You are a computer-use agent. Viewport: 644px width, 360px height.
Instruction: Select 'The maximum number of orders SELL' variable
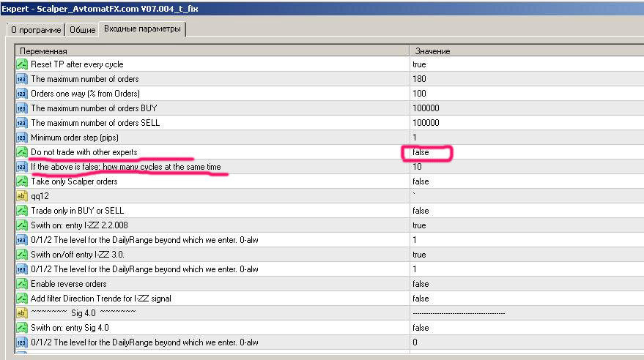point(95,123)
